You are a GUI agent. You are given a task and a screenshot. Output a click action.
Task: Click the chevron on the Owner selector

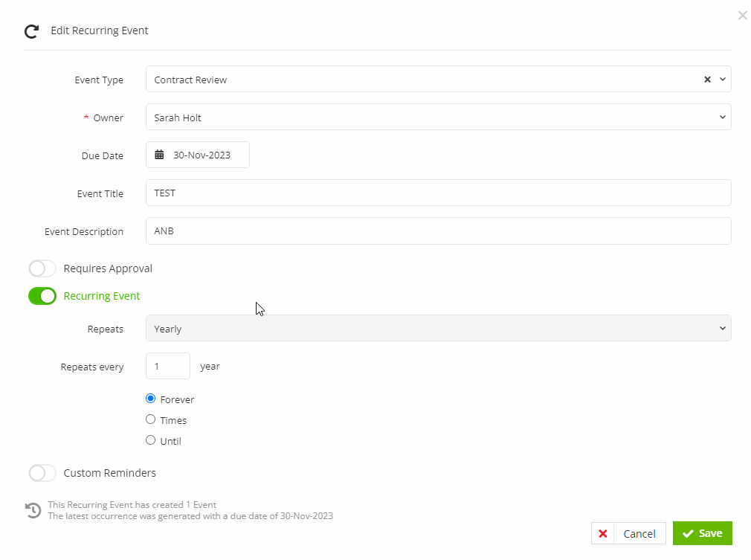point(721,117)
